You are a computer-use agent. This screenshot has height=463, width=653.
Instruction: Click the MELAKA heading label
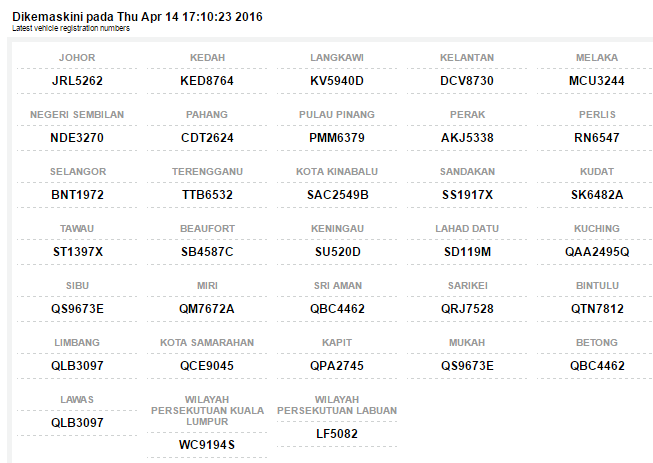(597, 57)
